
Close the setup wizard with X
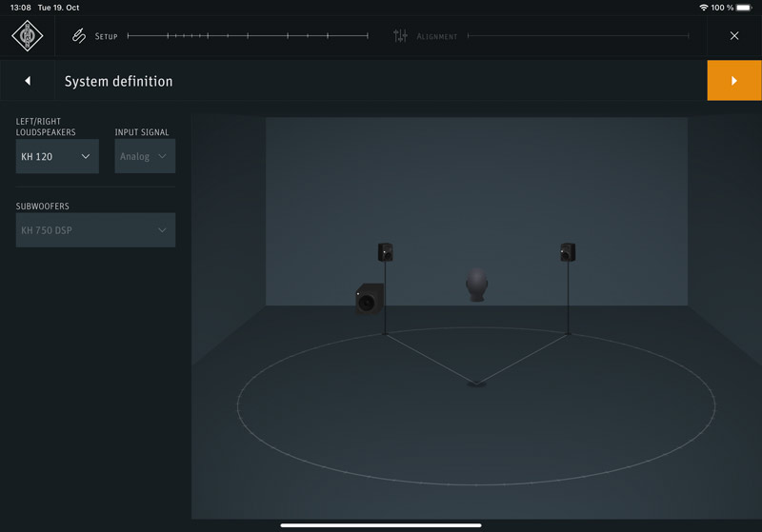click(x=733, y=36)
